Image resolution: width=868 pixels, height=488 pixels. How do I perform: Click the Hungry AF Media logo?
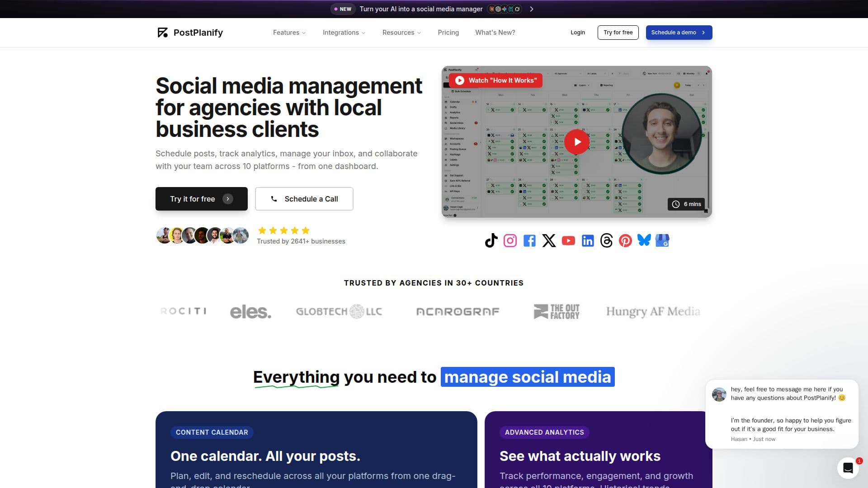pyautogui.click(x=653, y=311)
